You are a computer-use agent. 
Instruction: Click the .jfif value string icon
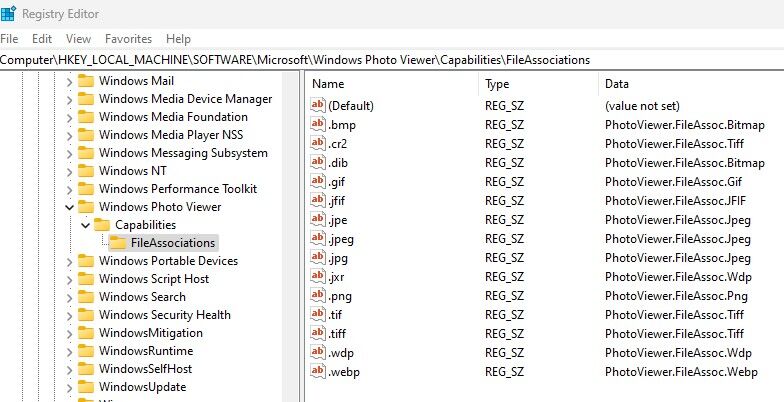pyautogui.click(x=318, y=200)
